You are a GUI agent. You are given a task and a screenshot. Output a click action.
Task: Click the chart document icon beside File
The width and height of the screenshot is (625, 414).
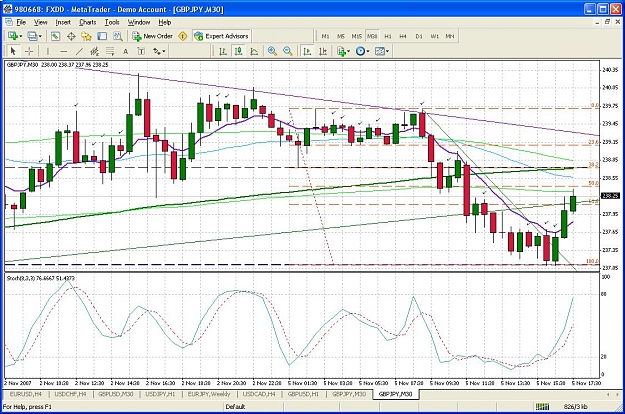[x=8, y=22]
